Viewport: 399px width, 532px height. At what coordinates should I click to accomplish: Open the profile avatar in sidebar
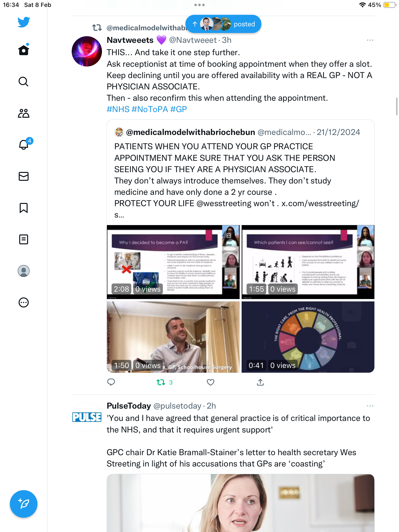click(x=24, y=271)
